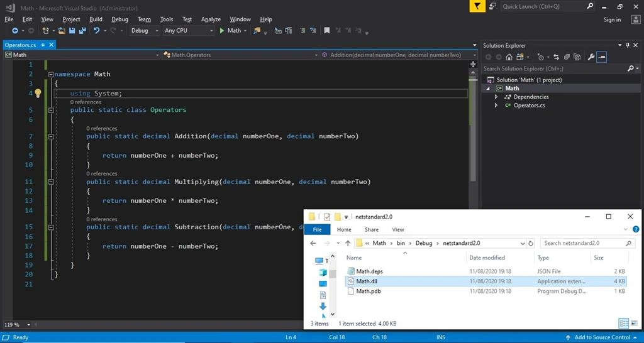Click the Solution Explorer Home icon
Viewport: 644px width, 343px height.
click(509, 57)
